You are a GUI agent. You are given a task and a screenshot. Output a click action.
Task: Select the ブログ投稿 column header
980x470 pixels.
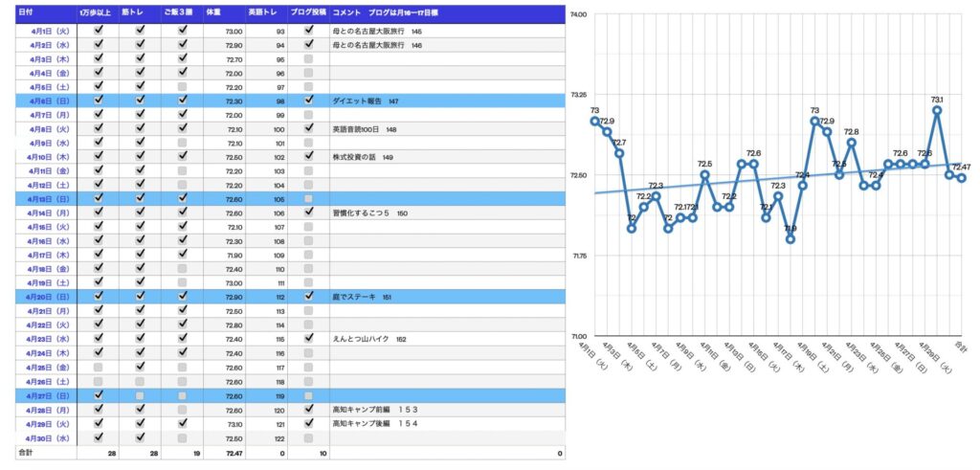(x=308, y=13)
